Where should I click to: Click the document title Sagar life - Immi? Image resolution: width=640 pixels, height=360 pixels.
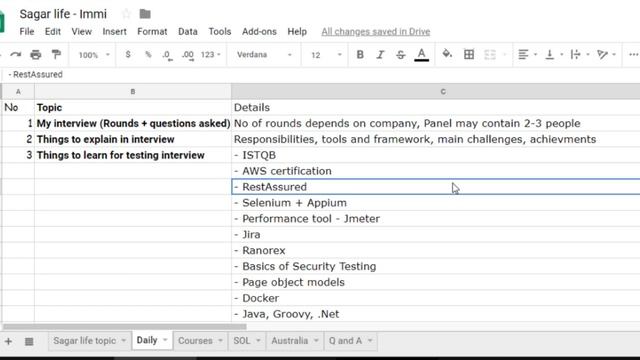[x=63, y=14]
